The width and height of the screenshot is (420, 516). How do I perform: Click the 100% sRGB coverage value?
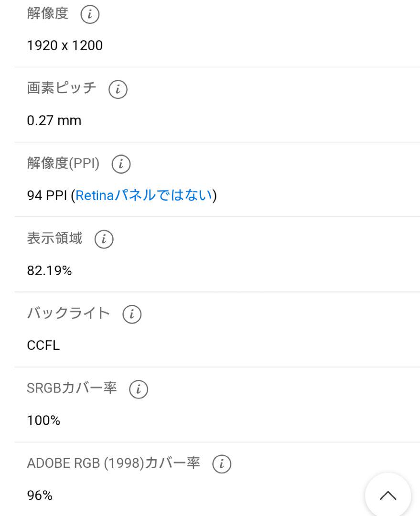pos(43,420)
